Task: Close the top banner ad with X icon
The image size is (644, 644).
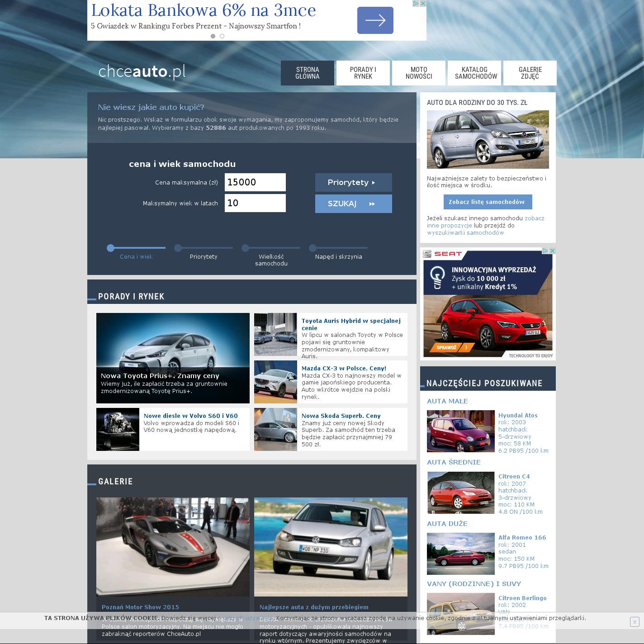Action: tap(423, 3)
